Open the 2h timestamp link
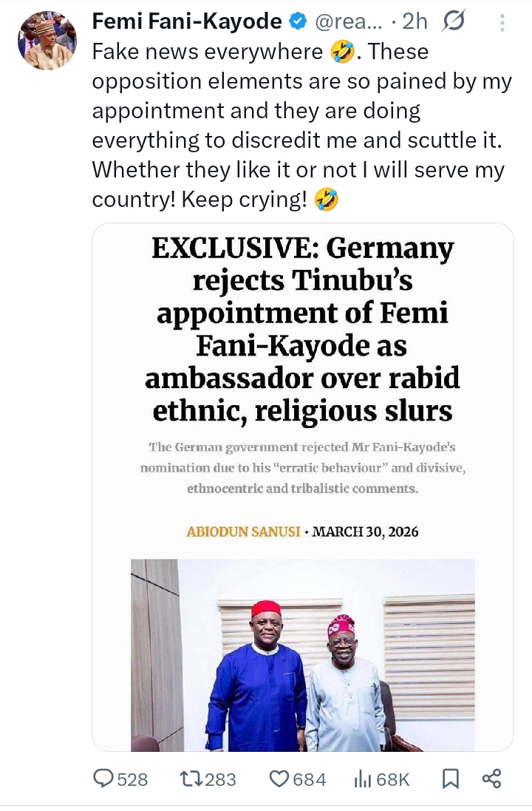This screenshot has height=811, width=532. tap(415, 22)
